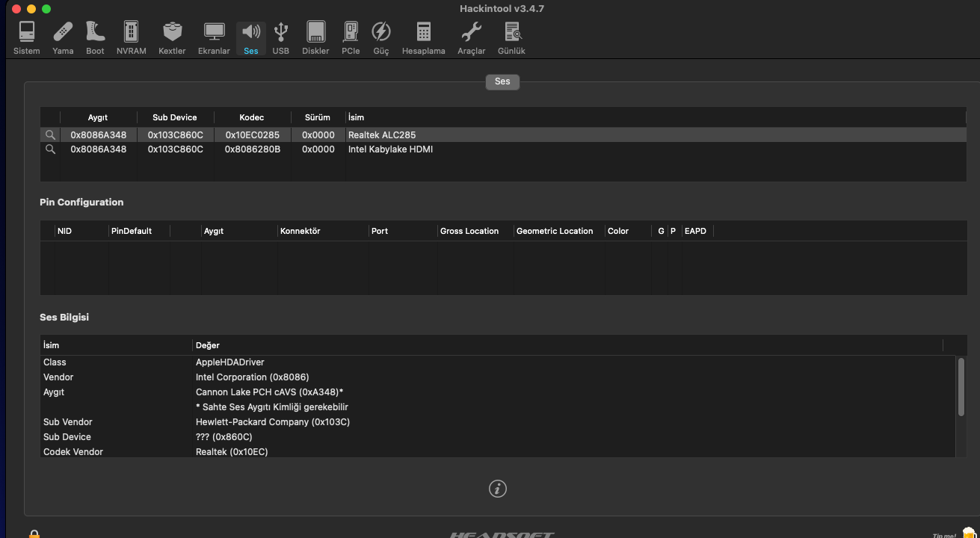Click the Kodec column header

pos(252,117)
